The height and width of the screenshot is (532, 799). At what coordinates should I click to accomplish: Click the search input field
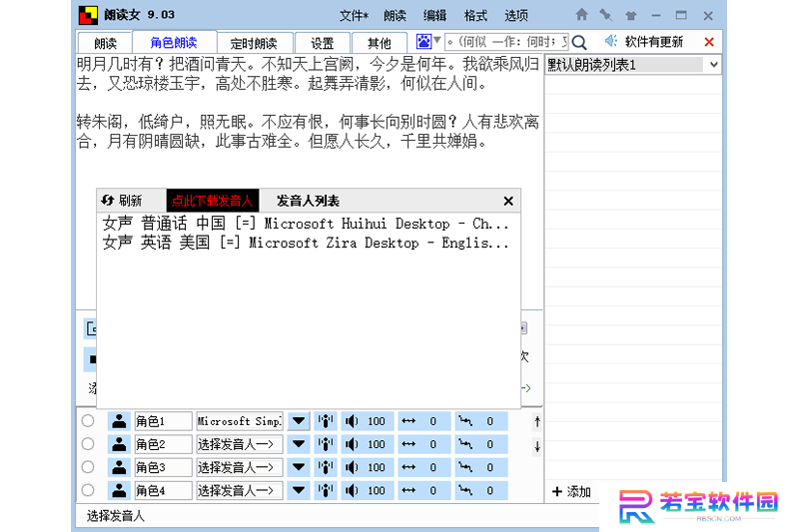tap(506, 41)
